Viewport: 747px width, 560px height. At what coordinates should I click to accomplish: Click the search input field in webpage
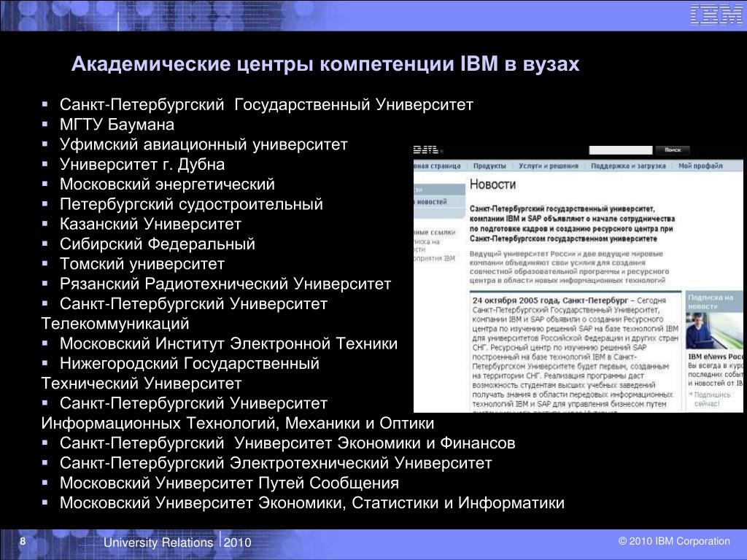click(x=620, y=150)
